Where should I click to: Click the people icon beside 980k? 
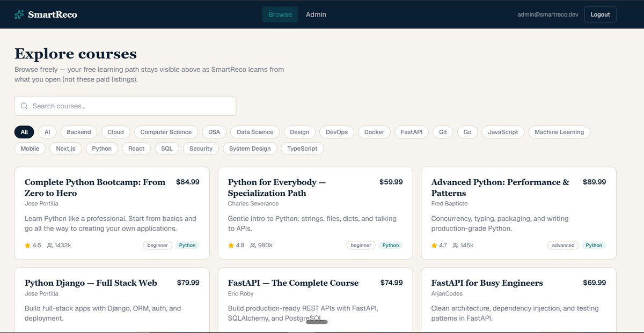[x=253, y=246]
